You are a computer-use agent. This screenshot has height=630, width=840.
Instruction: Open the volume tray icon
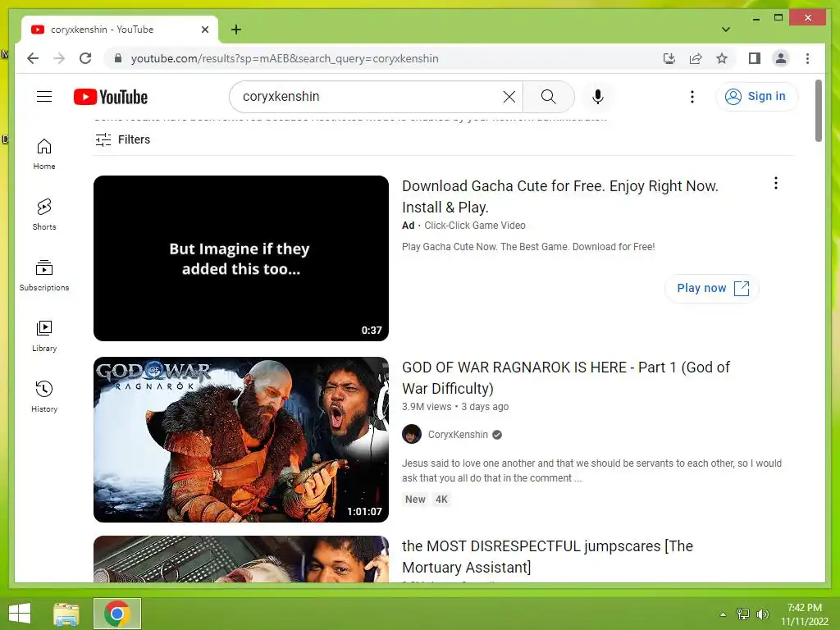[762, 614]
